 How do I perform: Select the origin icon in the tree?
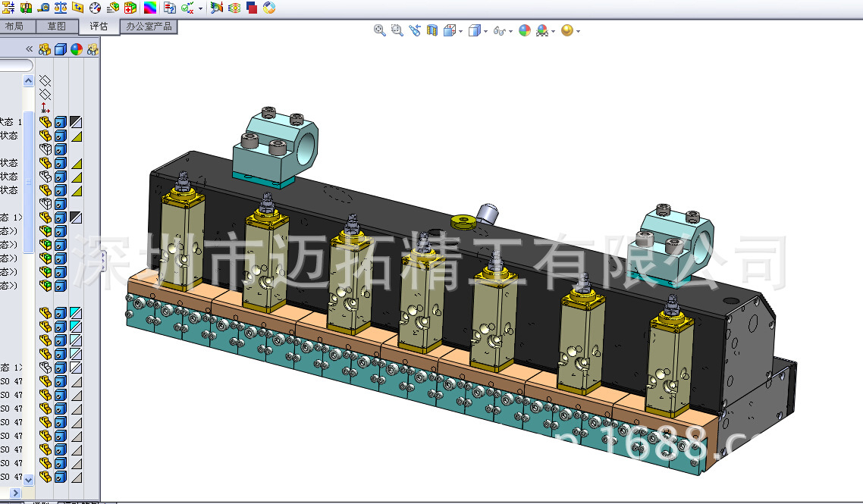[46, 108]
